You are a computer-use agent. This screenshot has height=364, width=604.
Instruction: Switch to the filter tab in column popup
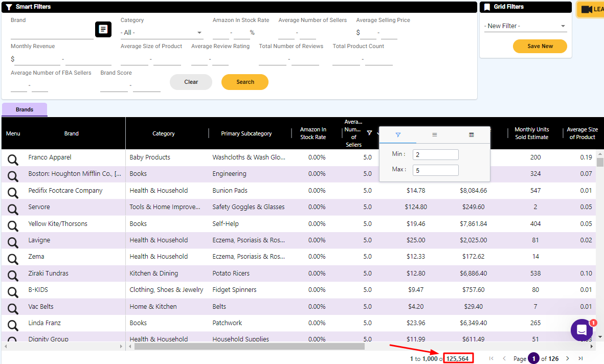click(398, 135)
